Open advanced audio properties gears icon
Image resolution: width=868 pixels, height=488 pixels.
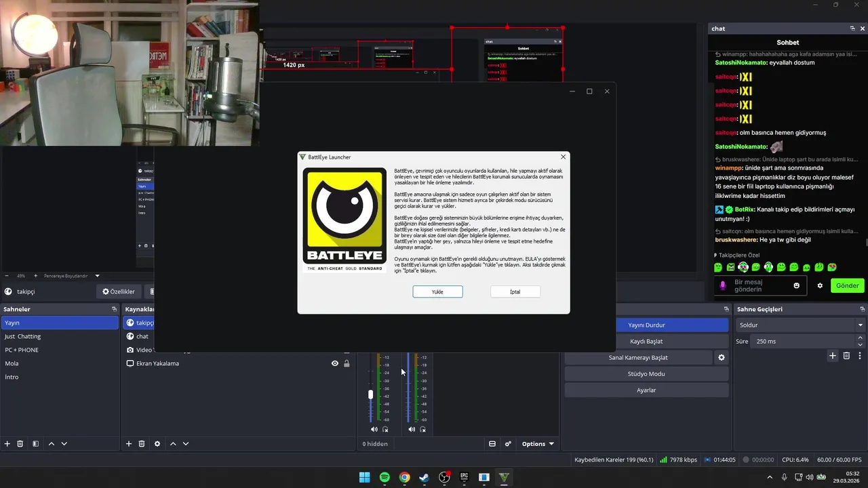[x=508, y=444]
